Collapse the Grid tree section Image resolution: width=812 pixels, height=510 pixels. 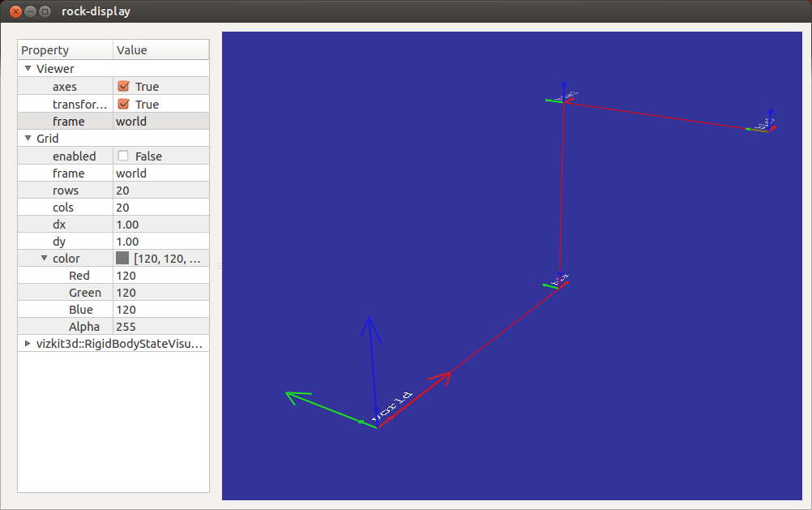pyautogui.click(x=28, y=138)
